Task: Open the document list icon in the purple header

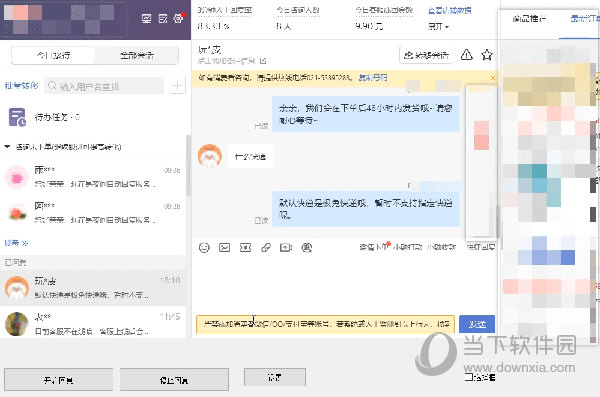Action: [x=163, y=18]
